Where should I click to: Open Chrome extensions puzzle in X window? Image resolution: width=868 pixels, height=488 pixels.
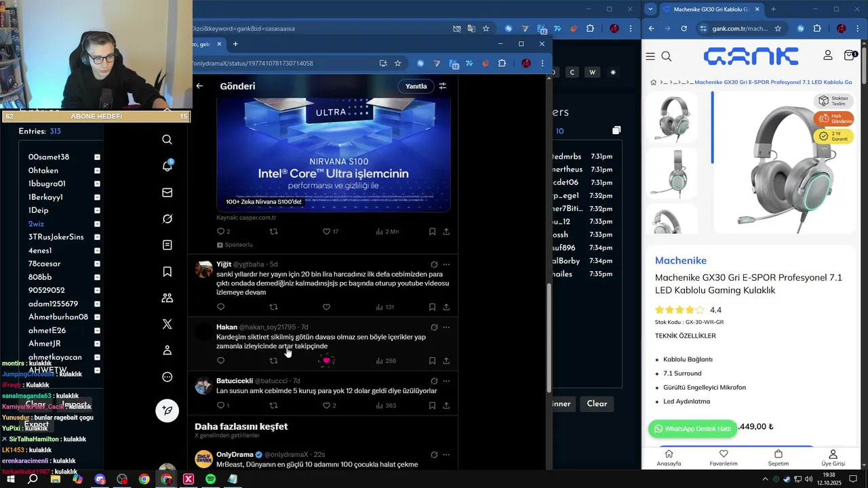click(502, 63)
